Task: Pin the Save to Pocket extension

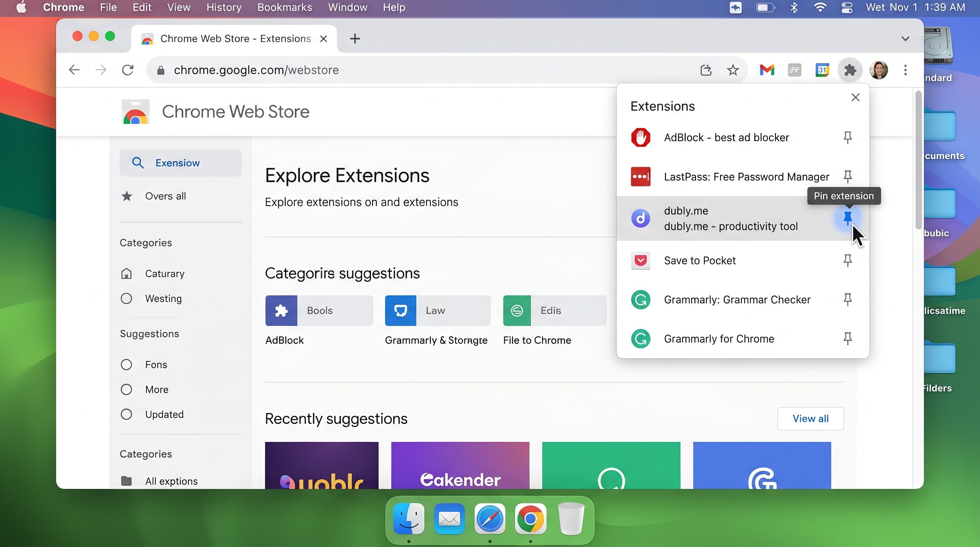Action: click(847, 261)
